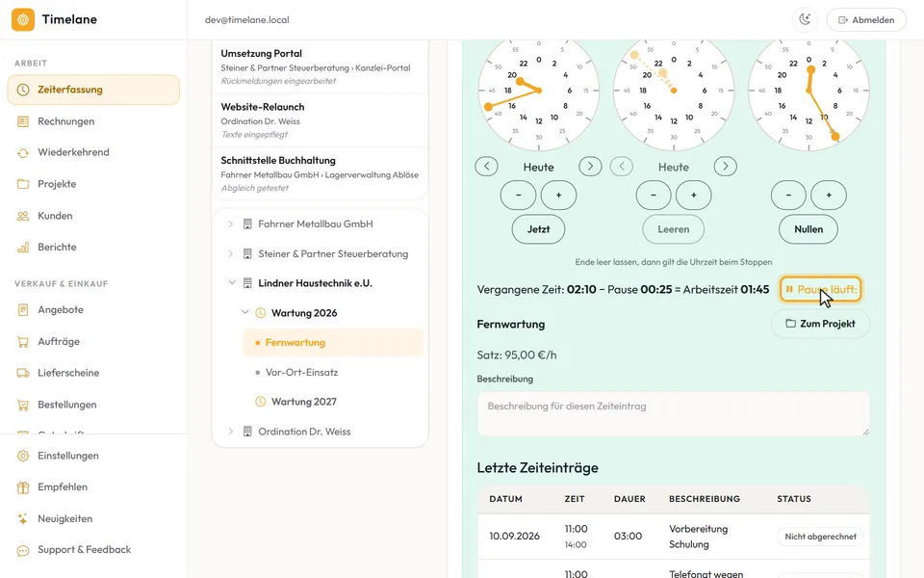Go to previous day using arrow above Jetzt

pos(487,167)
